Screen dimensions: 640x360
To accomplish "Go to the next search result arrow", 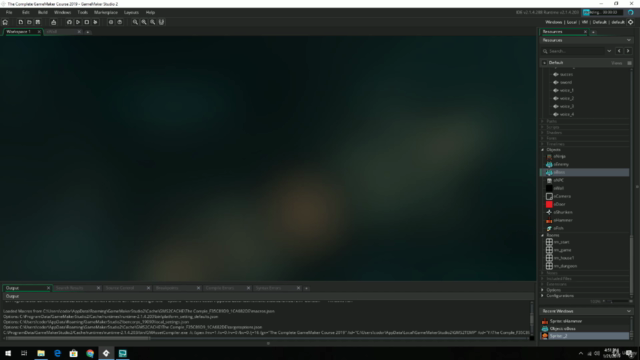I will coord(628,51).
